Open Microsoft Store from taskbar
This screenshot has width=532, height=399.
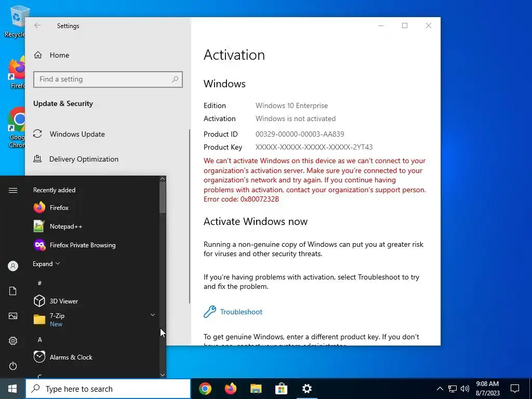281,389
